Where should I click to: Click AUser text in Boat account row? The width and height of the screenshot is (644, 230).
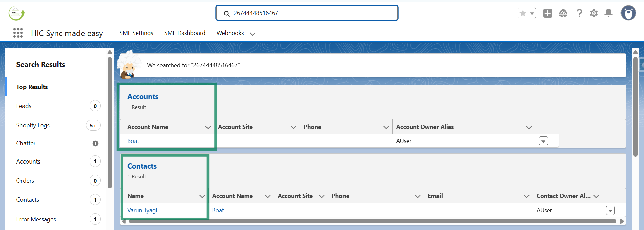[404, 141]
